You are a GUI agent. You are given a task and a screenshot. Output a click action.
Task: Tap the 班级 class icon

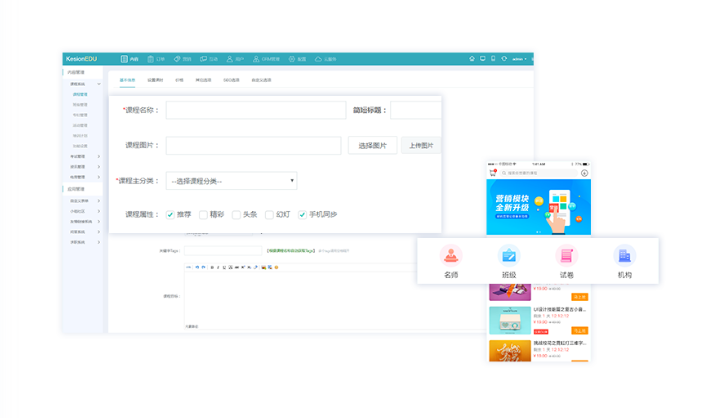(509, 256)
